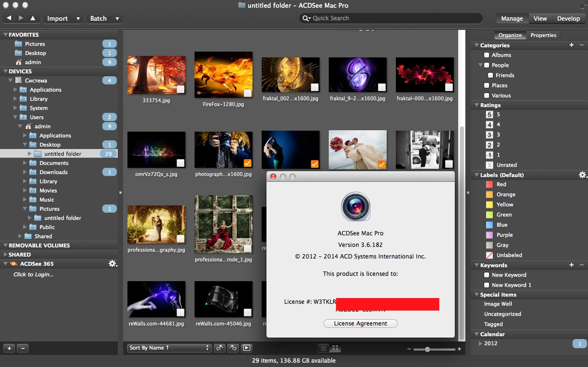Collapse the Favorites section

(5, 35)
